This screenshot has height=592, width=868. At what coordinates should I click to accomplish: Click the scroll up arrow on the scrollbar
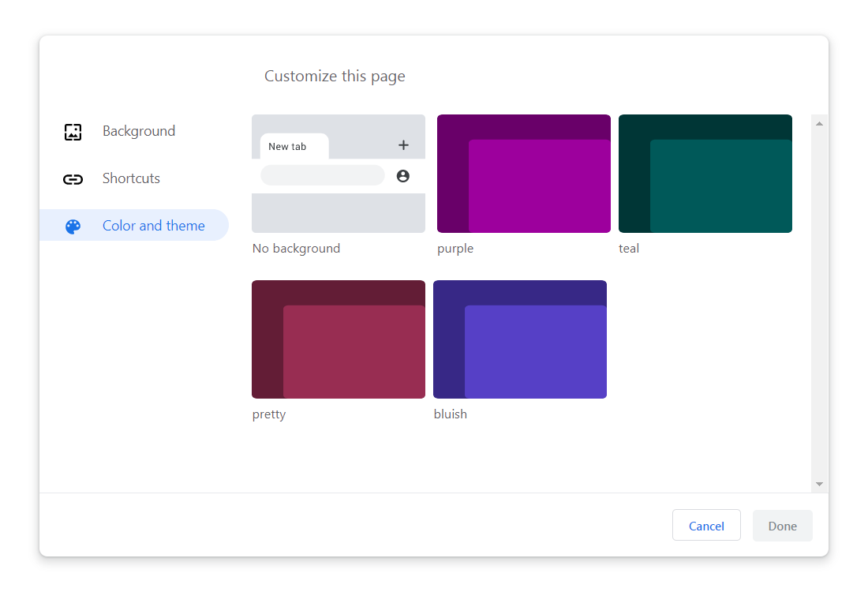(x=819, y=124)
